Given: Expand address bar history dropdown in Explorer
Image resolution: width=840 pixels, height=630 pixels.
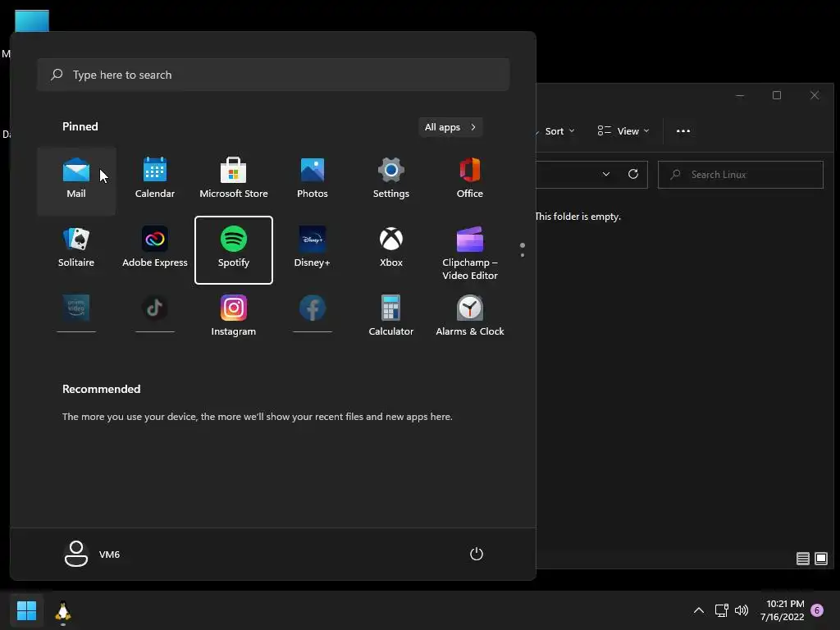Looking at the screenshot, I should [x=606, y=174].
